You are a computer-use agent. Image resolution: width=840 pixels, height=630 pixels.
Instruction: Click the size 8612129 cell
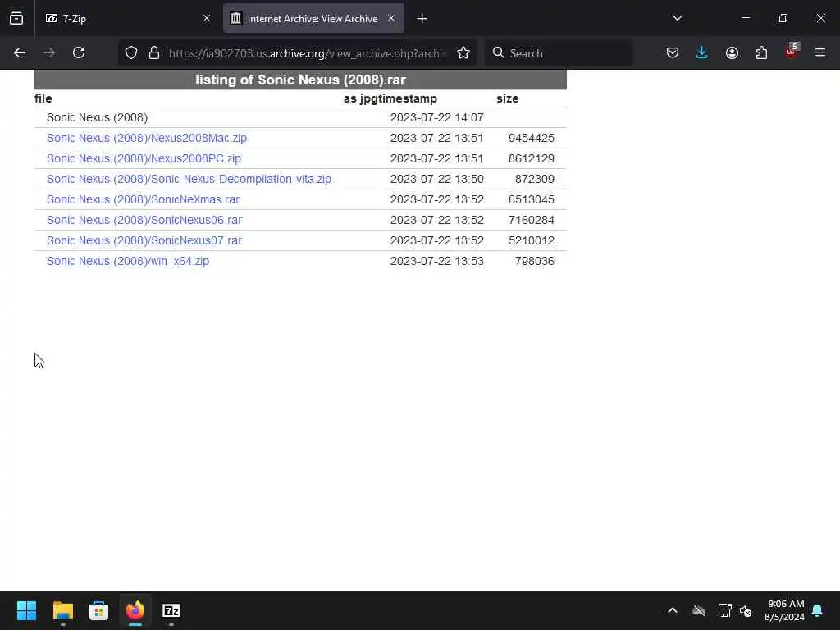532,158
